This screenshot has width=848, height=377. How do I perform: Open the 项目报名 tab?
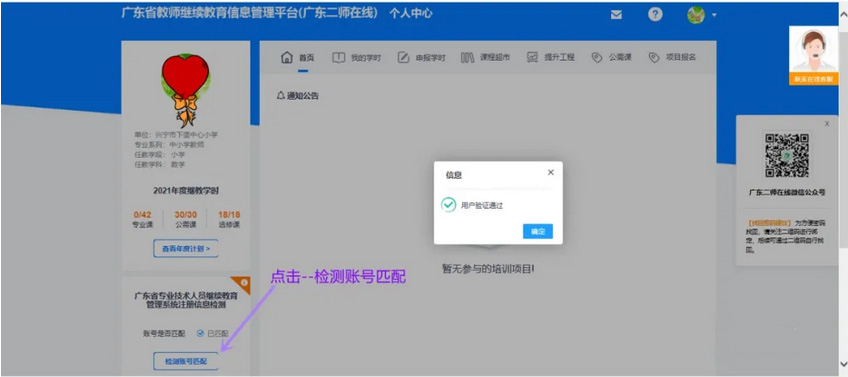(x=680, y=57)
